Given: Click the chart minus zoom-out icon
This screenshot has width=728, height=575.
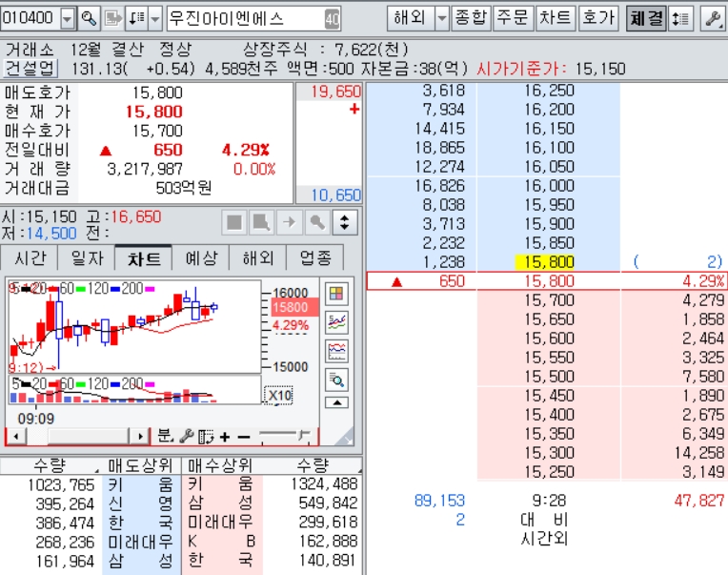Looking at the screenshot, I should point(244,437).
